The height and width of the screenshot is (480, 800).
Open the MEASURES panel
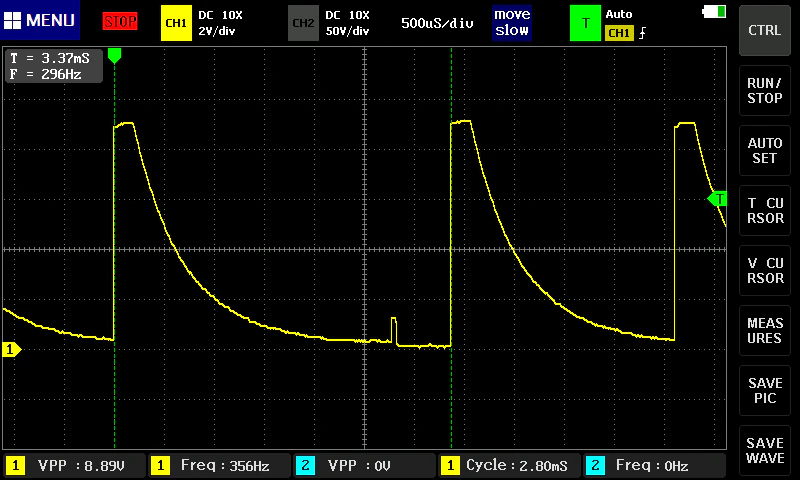tap(764, 331)
